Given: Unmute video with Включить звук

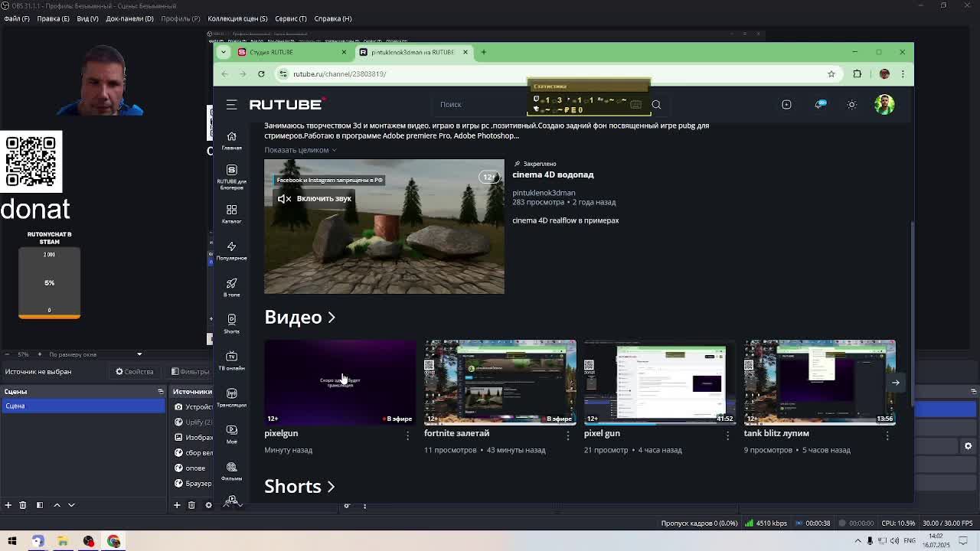Looking at the screenshot, I should click(x=315, y=199).
